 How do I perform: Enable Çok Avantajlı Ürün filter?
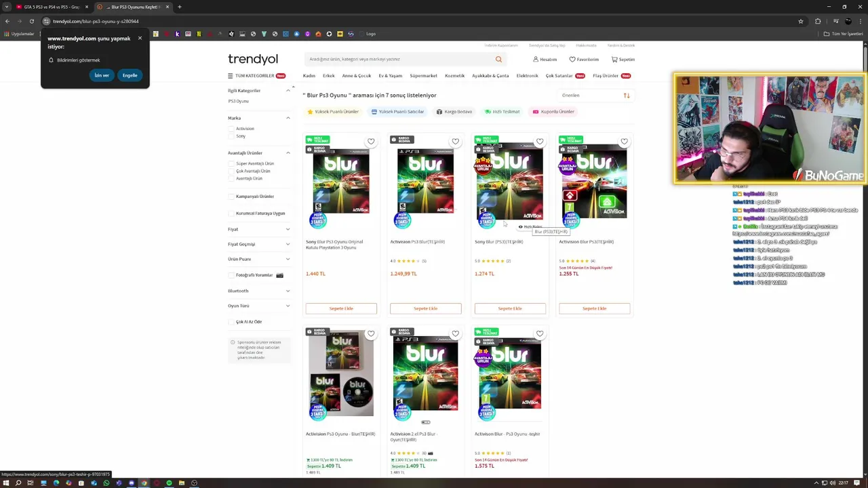[x=231, y=171]
